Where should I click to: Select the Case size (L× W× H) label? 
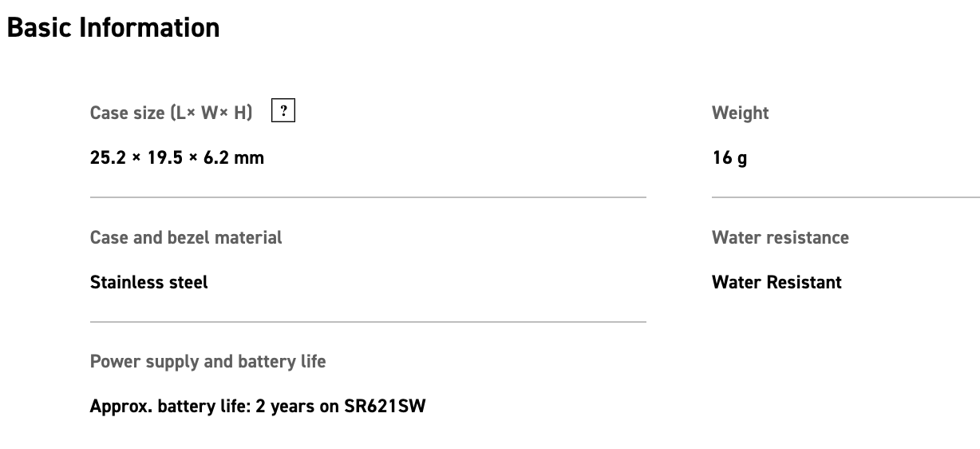[x=171, y=113]
